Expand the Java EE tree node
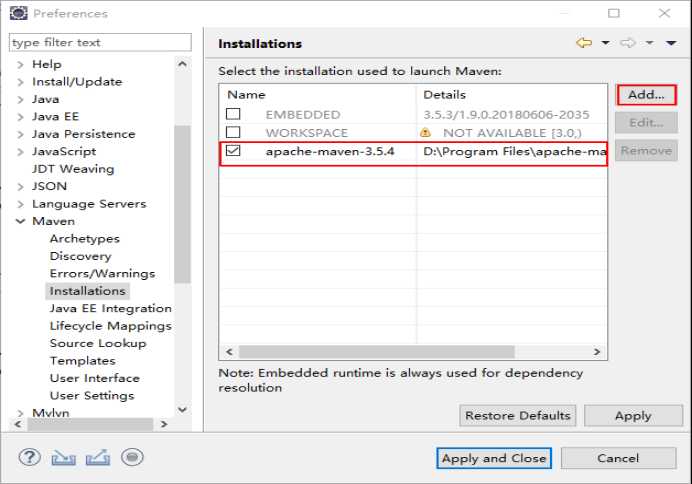 [x=20, y=117]
